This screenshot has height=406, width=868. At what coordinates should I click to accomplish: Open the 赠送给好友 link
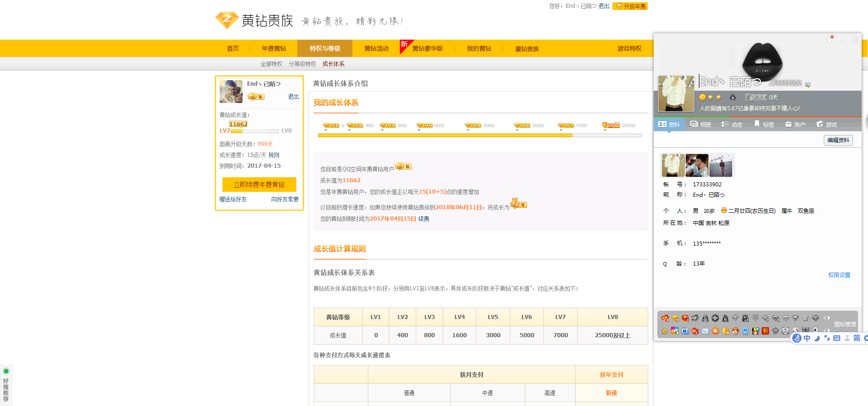click(233, 200)
